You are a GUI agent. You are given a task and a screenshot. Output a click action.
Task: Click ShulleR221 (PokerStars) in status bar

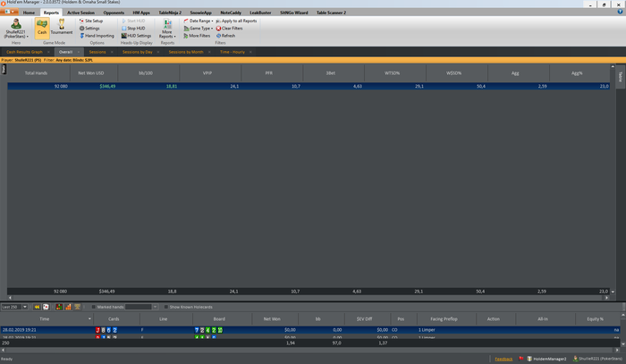tap(597, 359)
